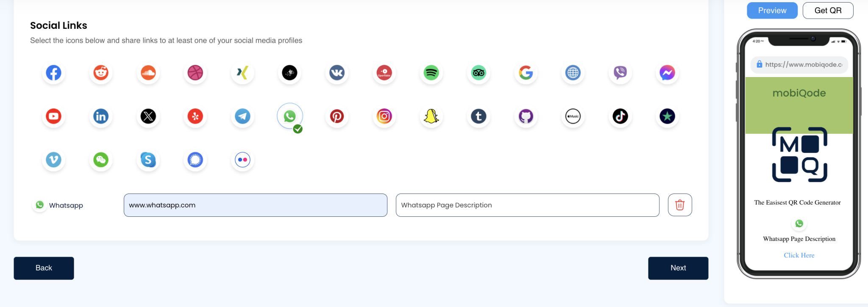Select the Pinterest icon
The image size is (868, 307).
pyautogui.click(x=337, y=116)
